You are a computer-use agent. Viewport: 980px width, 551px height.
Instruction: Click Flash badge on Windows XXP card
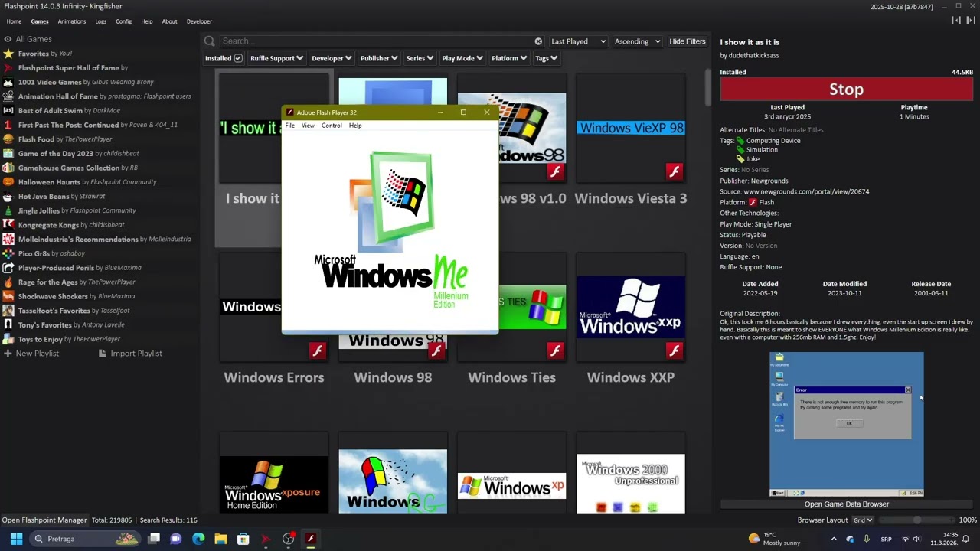(x=674, y=350)
